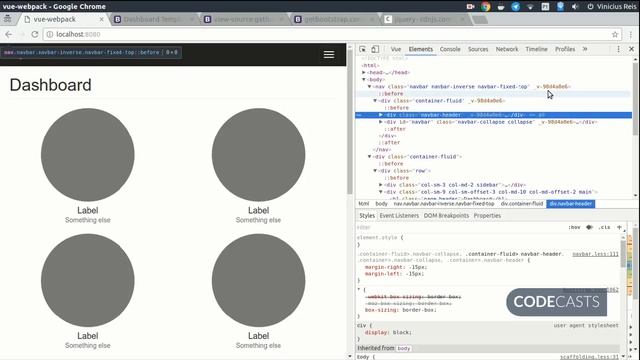Toggle the device toolbar icon in DevTools
This screenshot has width=640, height=360.
[375, 49]
